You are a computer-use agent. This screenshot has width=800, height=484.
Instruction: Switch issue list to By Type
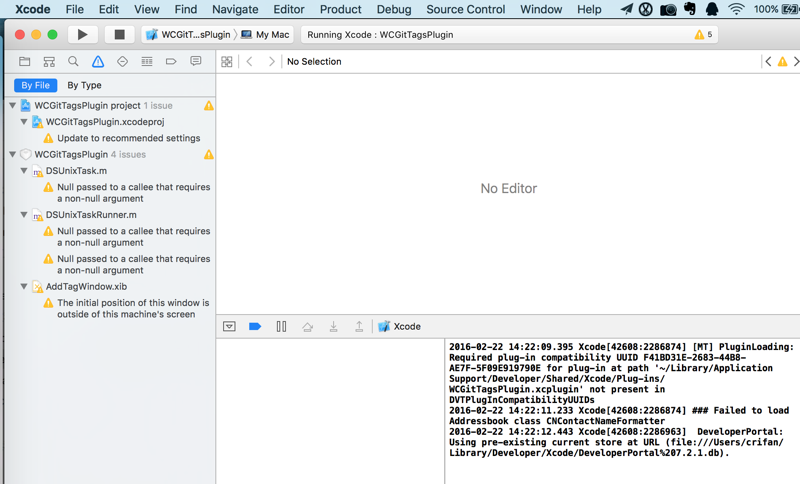[x=84, y=85]
